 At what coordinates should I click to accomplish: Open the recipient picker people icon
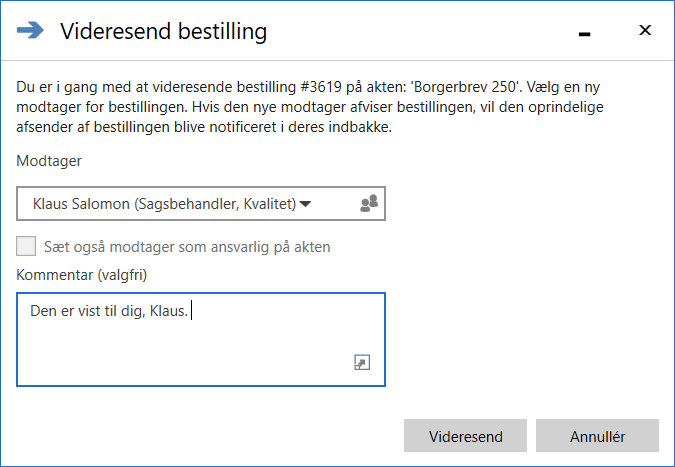368,204
